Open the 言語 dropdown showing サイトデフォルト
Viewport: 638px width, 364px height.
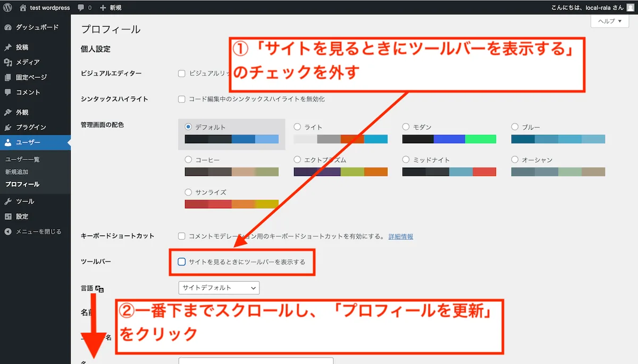coord(219,287)
